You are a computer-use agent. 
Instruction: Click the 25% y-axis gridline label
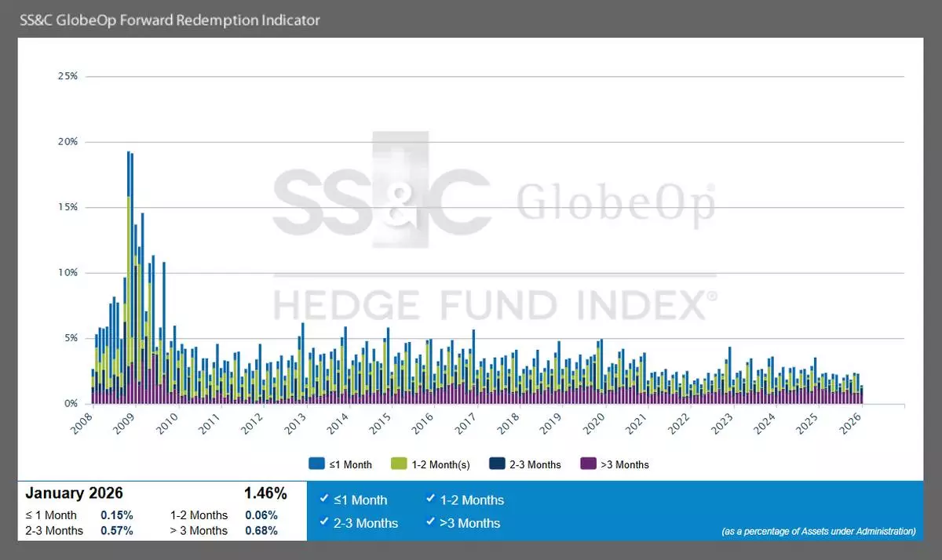[x=68, y=76]
